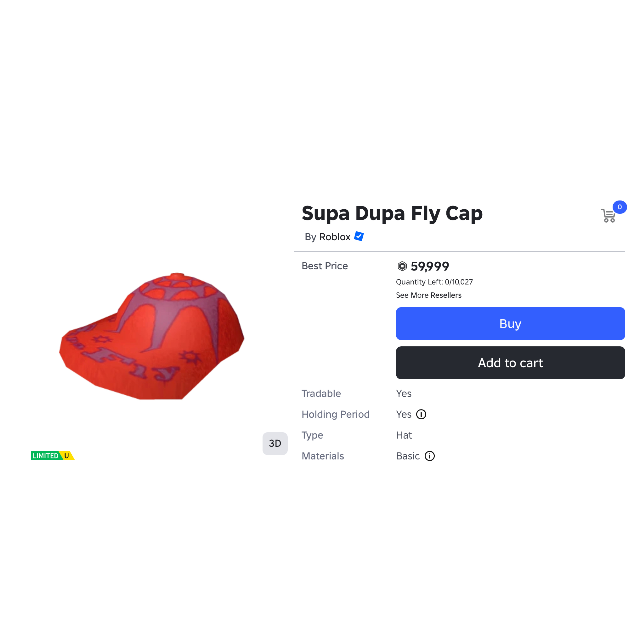Click the Robux currency icon next to 59,999
The image size is (640, 640).
402,266
